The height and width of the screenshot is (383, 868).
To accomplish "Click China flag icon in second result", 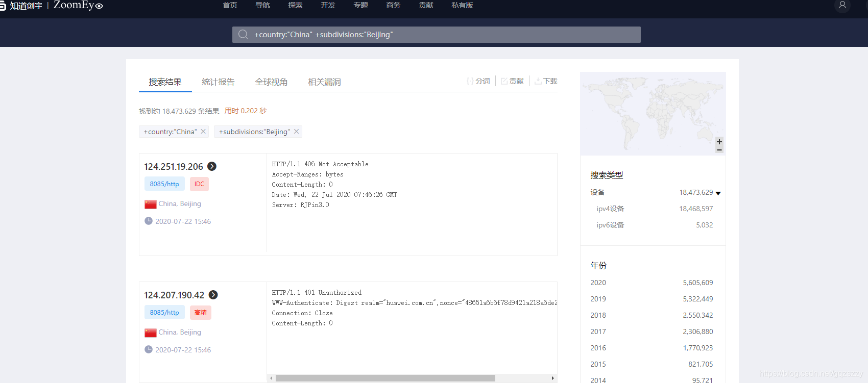I will click(x=150, y=333).
